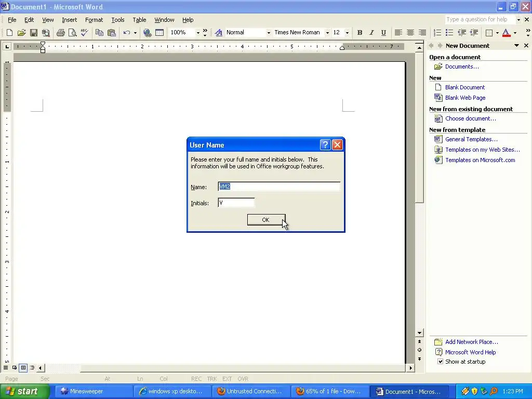This screenshot has width=532, height=399.
Task: Toggle Bold formatting
Action: [x=360, y=33]
